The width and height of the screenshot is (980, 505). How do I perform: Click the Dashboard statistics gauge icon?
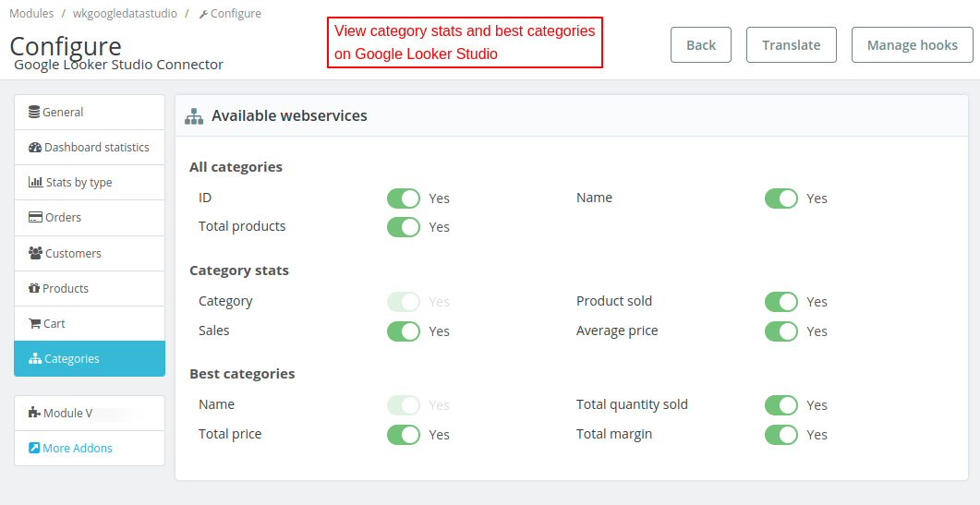coord(35,148)
